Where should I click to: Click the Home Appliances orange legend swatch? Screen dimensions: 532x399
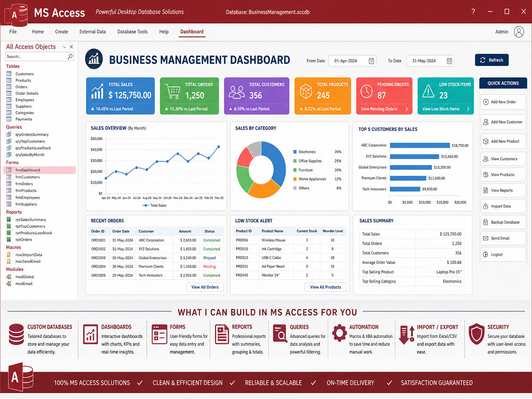pyautogui.click(x=295, y=179)
